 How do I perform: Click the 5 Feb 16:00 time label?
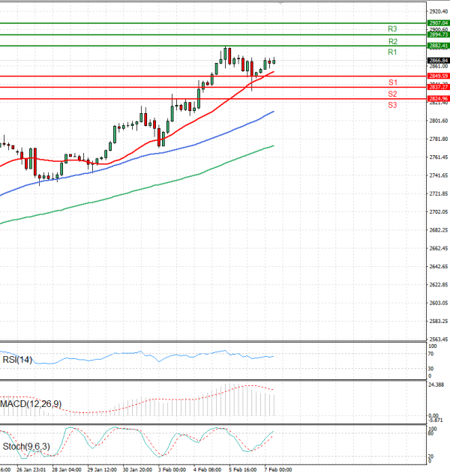coord(241,470)
